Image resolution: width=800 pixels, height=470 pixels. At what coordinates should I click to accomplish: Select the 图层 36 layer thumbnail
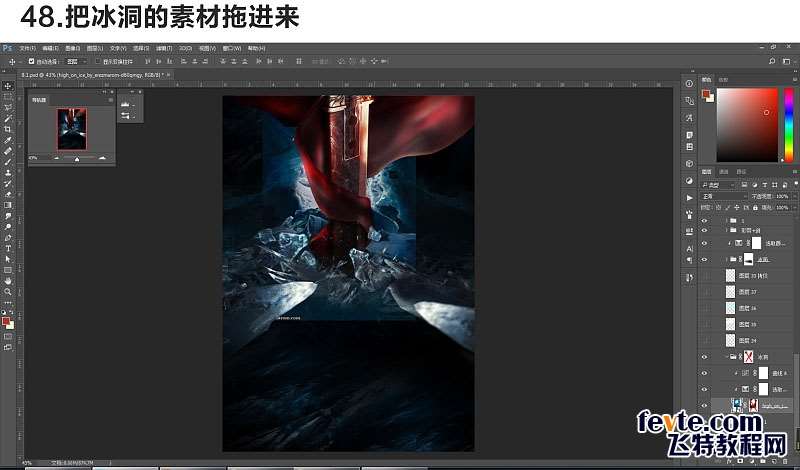pos(731,308)
